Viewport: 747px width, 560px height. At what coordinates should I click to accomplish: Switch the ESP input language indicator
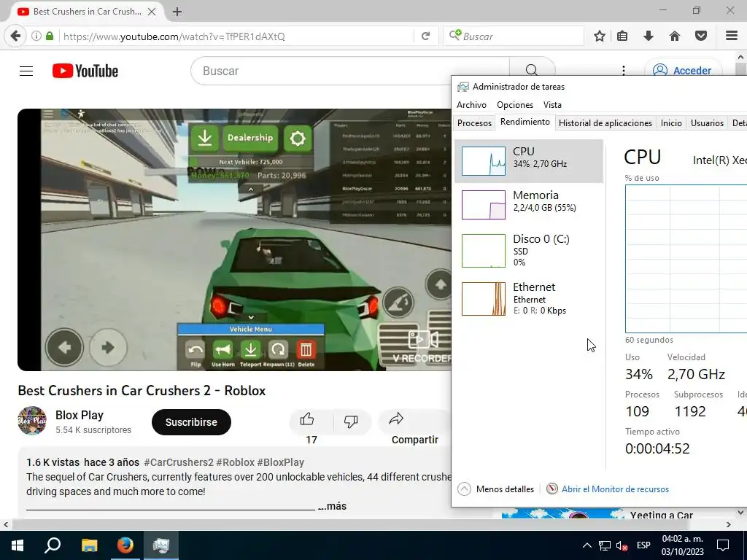tap(643, 545)
